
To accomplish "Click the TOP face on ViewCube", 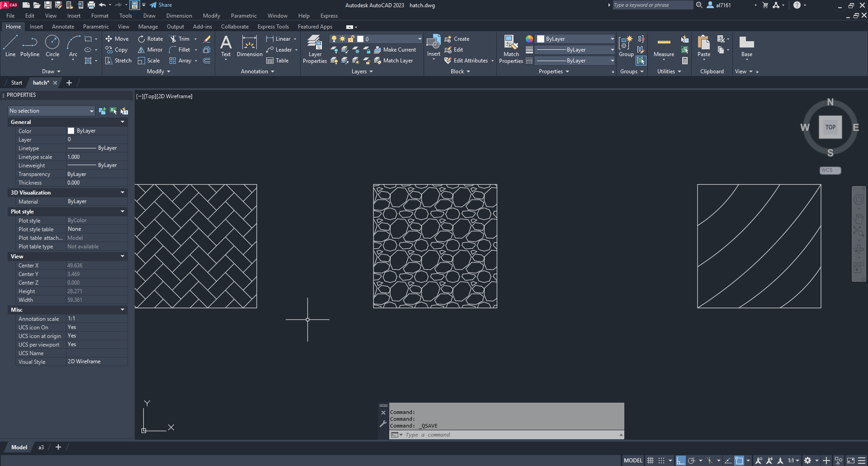I will (830, 127).
